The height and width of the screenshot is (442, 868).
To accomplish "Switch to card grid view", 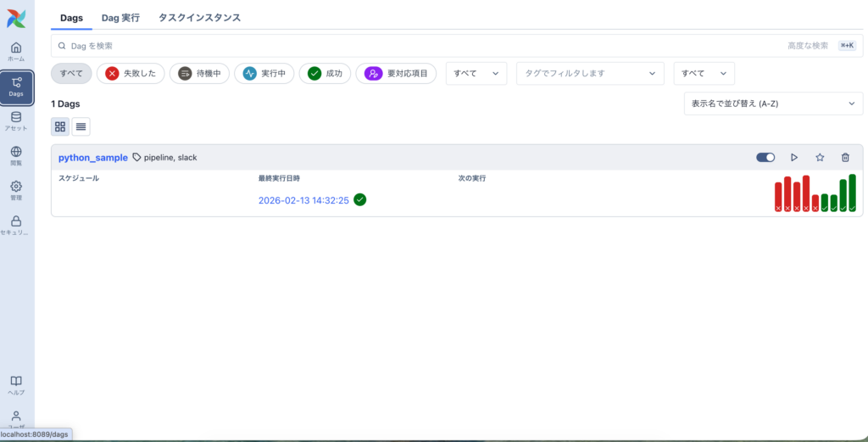I will click(x=60, y=126).
